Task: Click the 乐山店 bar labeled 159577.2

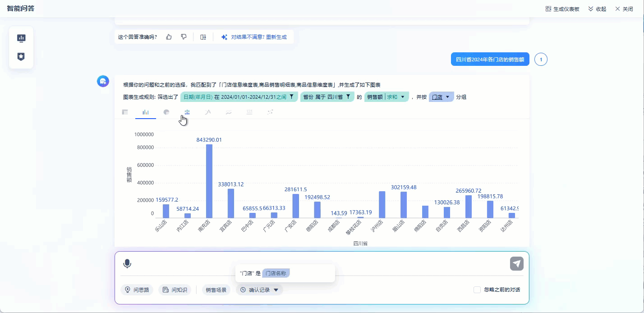Action: [166, 211]
